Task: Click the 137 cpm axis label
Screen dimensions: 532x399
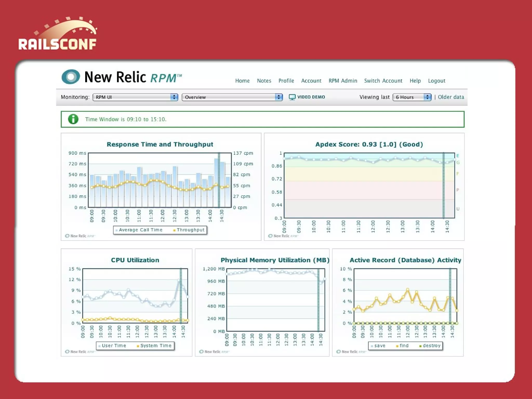Action: pos(243,153)
